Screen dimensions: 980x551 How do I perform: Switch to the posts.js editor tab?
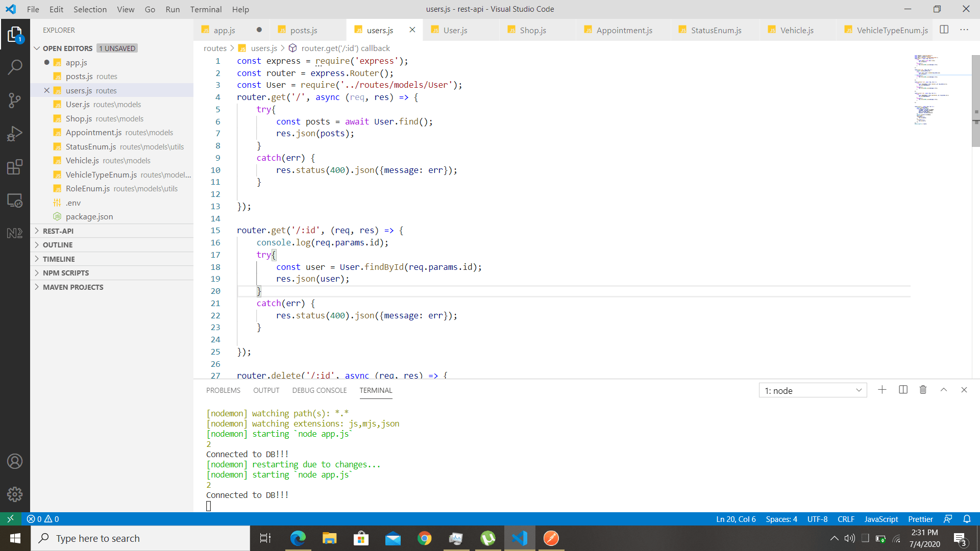coord(308,30)
